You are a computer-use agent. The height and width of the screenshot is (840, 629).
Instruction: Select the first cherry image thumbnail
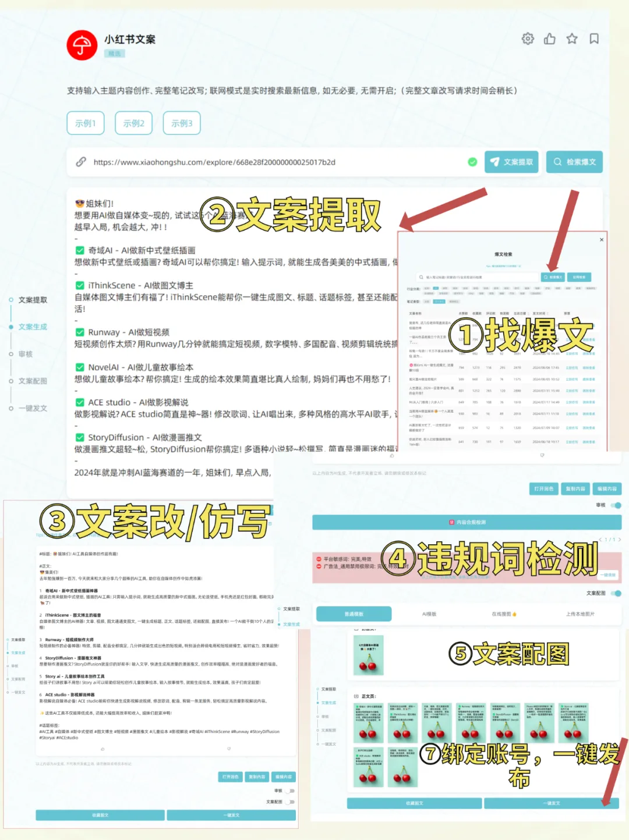(x=369, y=655)
